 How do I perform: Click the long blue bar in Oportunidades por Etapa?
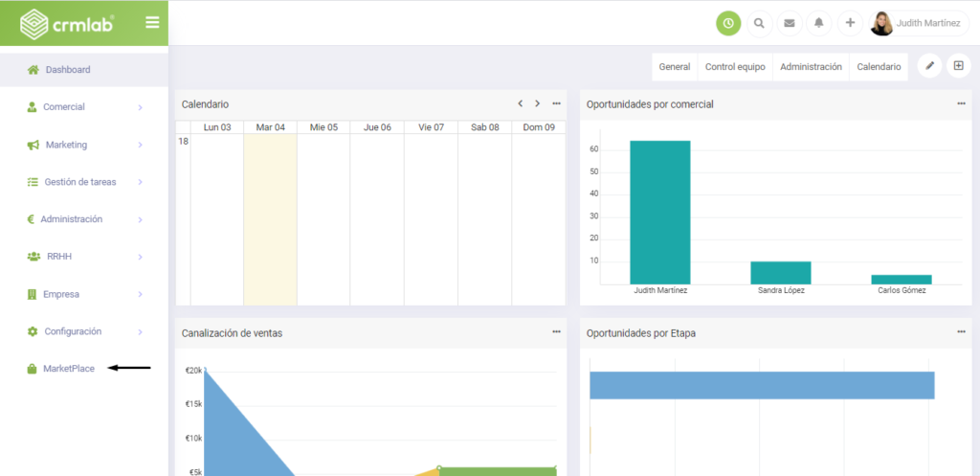coord(762,385)
